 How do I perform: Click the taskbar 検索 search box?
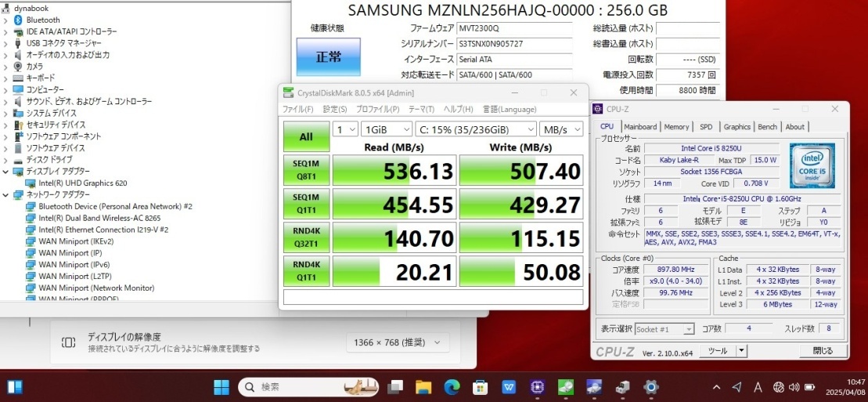pyautogui.click(x=308, y=386)
